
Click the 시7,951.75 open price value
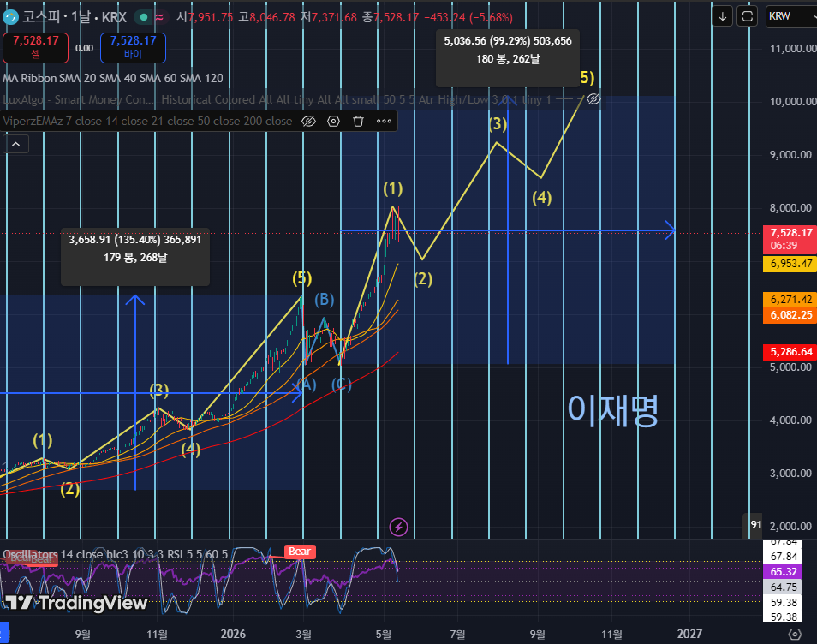[x=205, y=17]
